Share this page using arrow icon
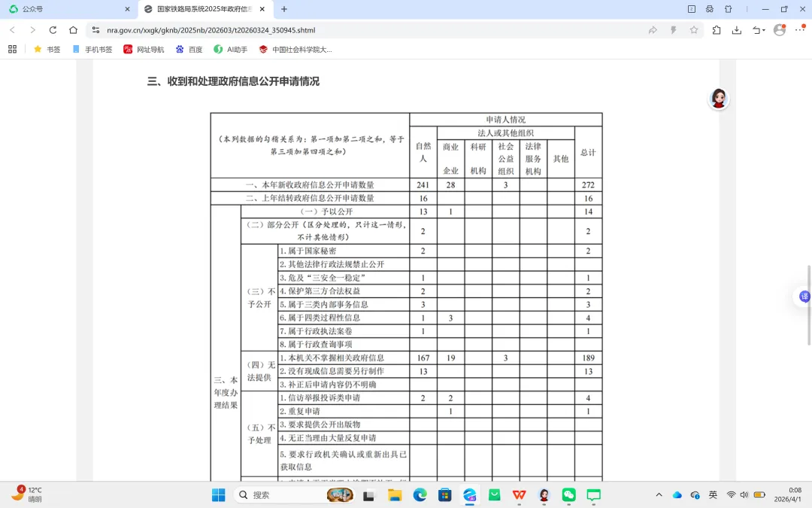 pos(653,30)
